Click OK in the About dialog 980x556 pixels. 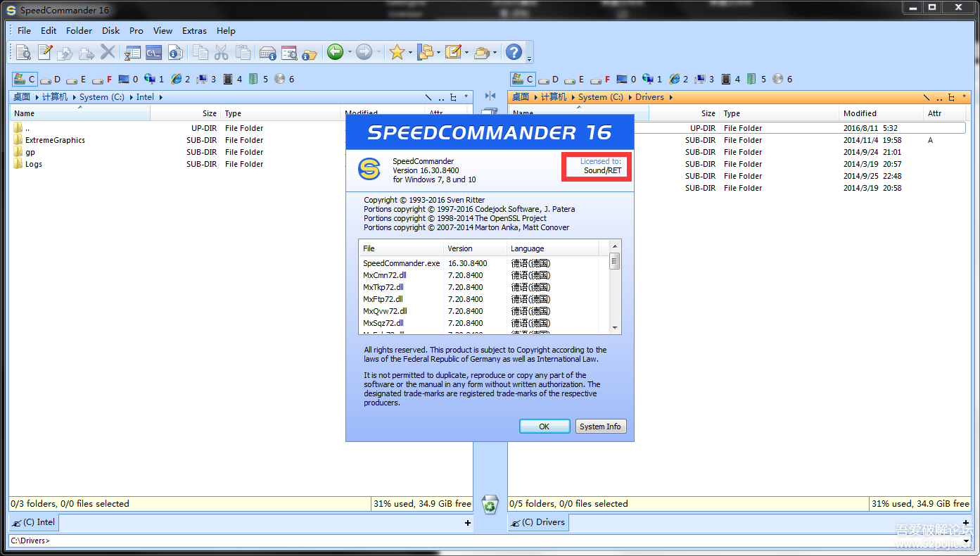pos(545,427)
